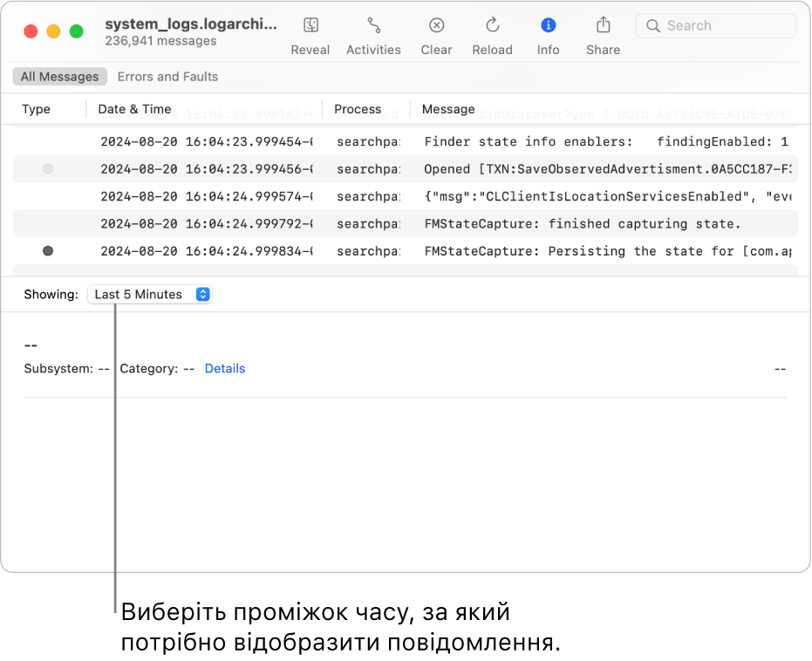Select the log row 16:04:23.999454
The width and height of the screenshot is (812, 661).
(405, 141)
